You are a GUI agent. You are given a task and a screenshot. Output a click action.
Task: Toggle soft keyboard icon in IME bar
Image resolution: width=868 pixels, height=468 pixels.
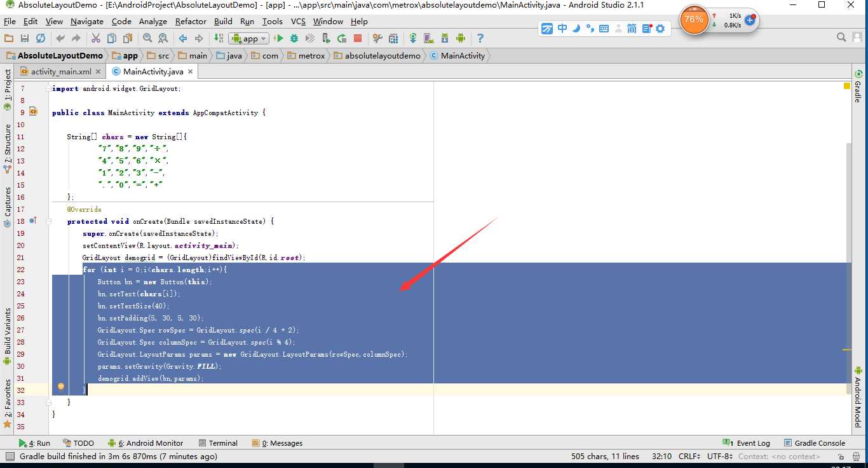[604, 28]
